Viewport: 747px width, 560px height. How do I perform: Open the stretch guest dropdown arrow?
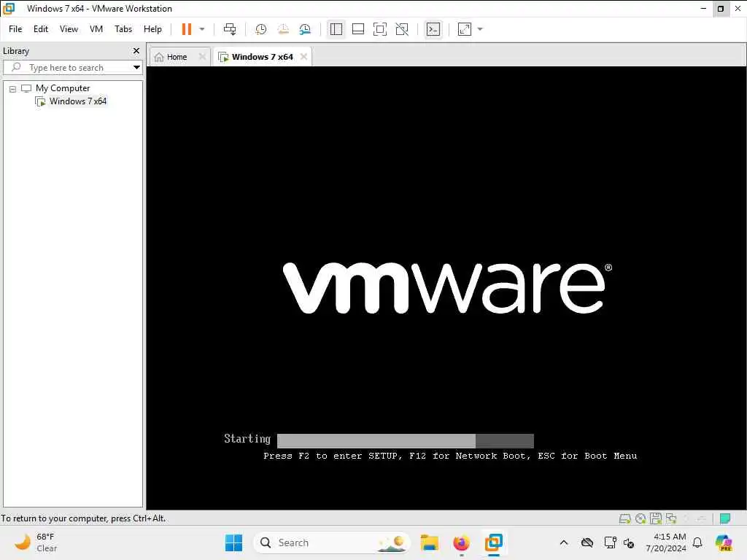(x=480, y=29)
